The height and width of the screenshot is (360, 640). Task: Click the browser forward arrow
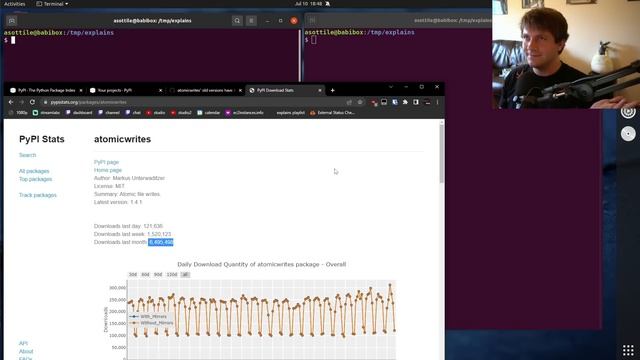tap(22, 102)
